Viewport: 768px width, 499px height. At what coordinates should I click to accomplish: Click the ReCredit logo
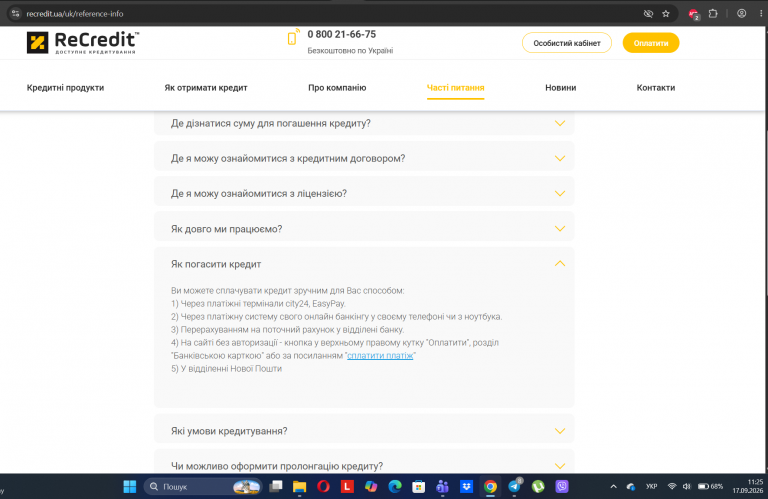coord(83,43)
